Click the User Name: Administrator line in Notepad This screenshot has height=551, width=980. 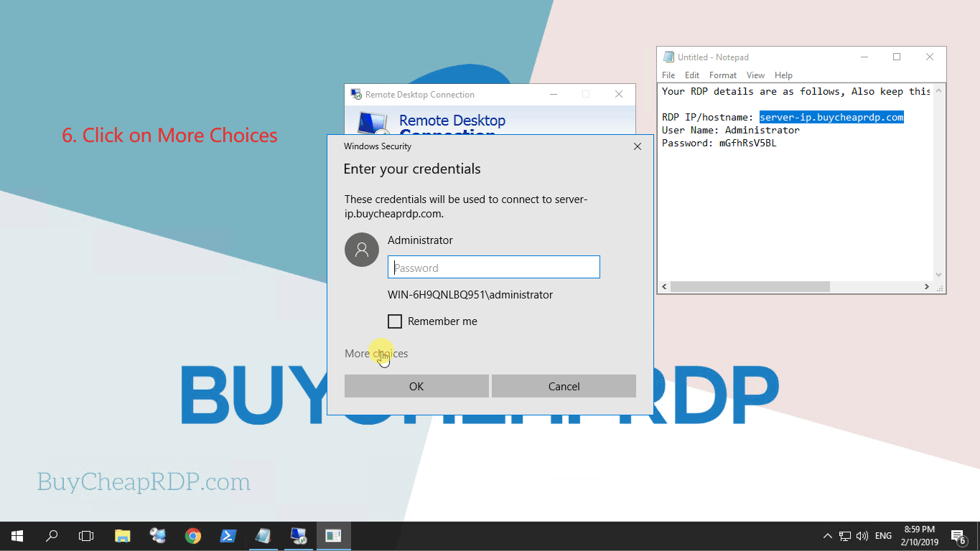730,130
